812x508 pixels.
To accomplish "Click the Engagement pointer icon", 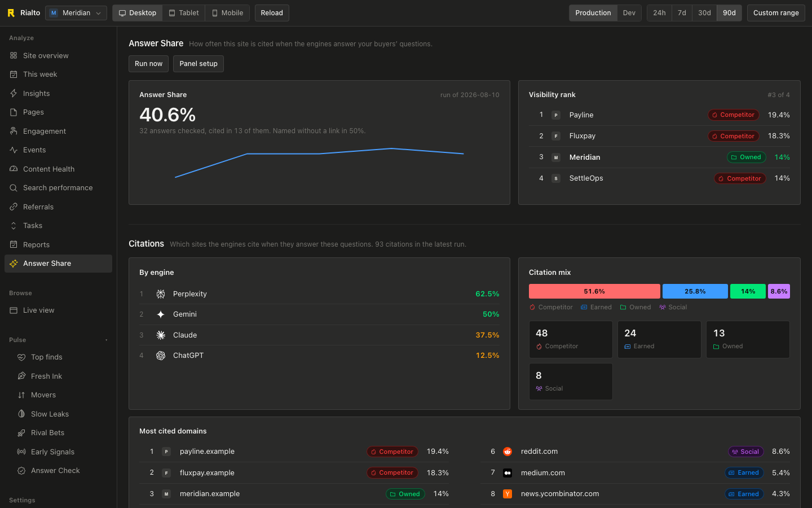I will (x=14, y=131).
